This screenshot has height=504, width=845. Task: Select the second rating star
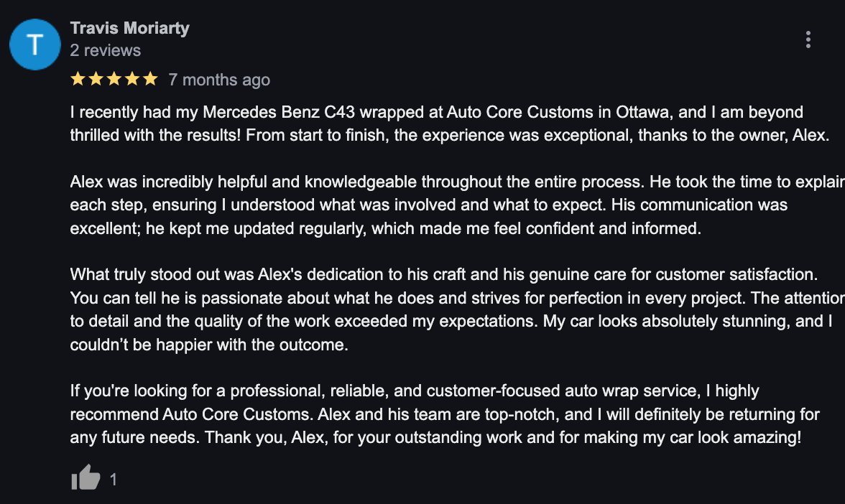(96, 79)
